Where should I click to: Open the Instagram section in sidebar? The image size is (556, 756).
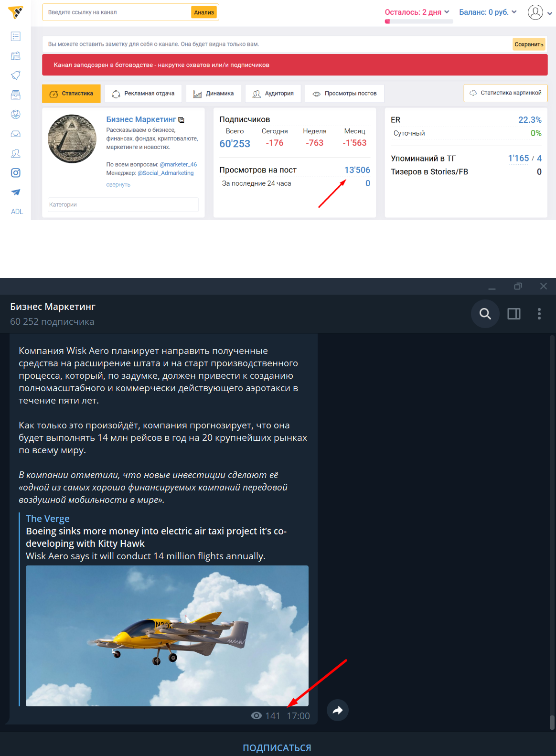pyautogui.click(x=16, y=173)
